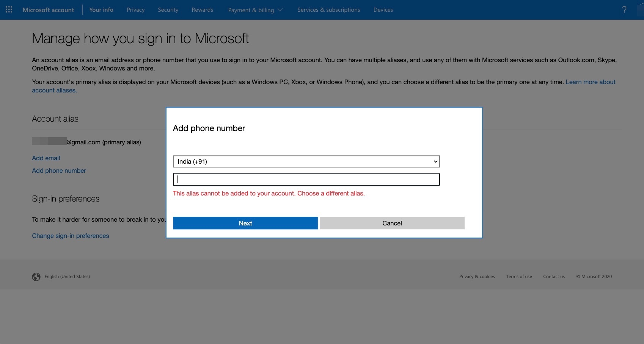Viewport: 644px width, 344px height.
Task: Click the Add phone number link
Action: [x=59, y=170]
